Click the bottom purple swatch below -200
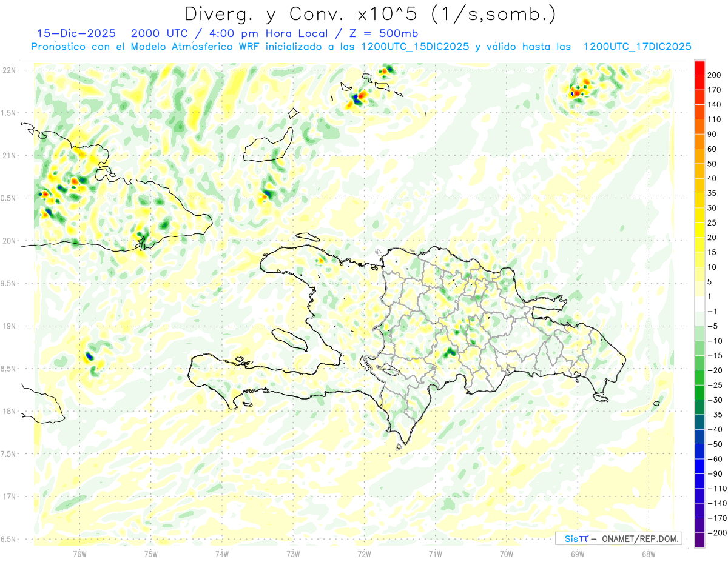Screen dimensions: 728x562 [x=699, y=540]
